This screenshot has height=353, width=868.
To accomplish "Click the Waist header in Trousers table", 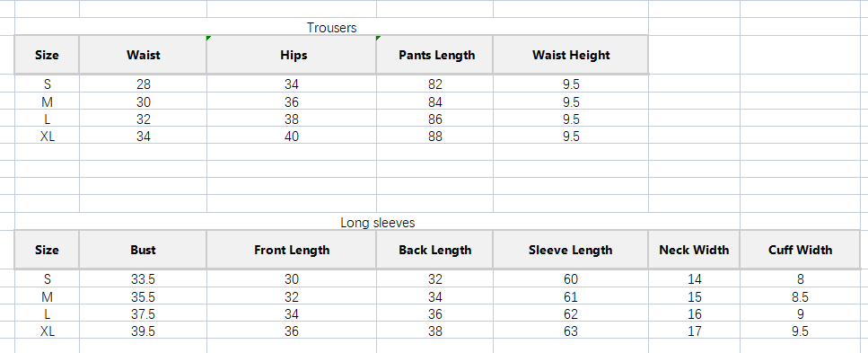I will [x=143, y=55].
